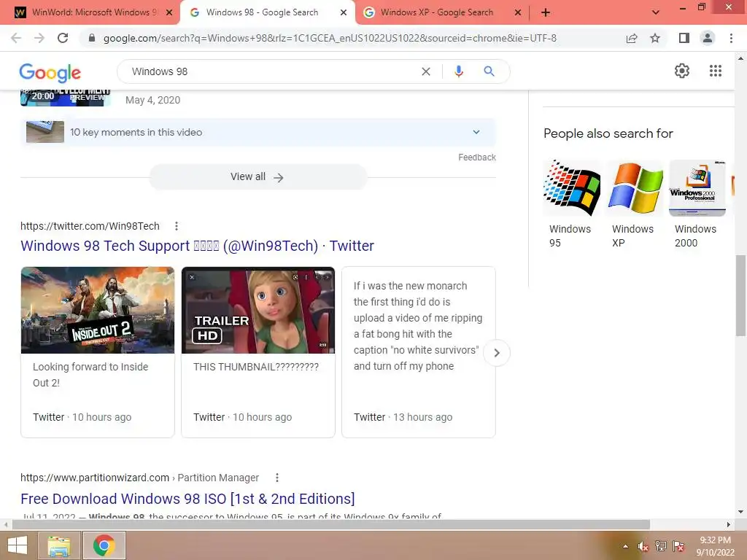Open the network tray icon
Screen dimensions: 747x560
click(x=660, y=546)
